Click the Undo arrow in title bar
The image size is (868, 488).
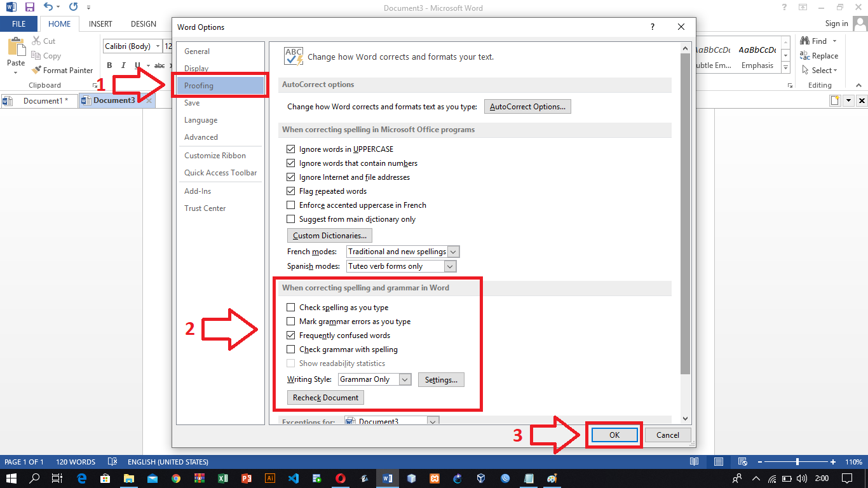click(x=49, y=8)
